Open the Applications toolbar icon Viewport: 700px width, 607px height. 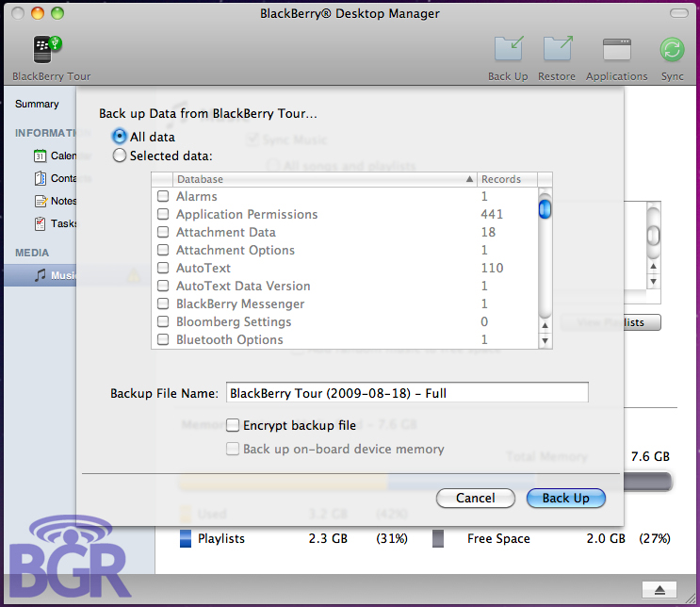coord(616,49)
